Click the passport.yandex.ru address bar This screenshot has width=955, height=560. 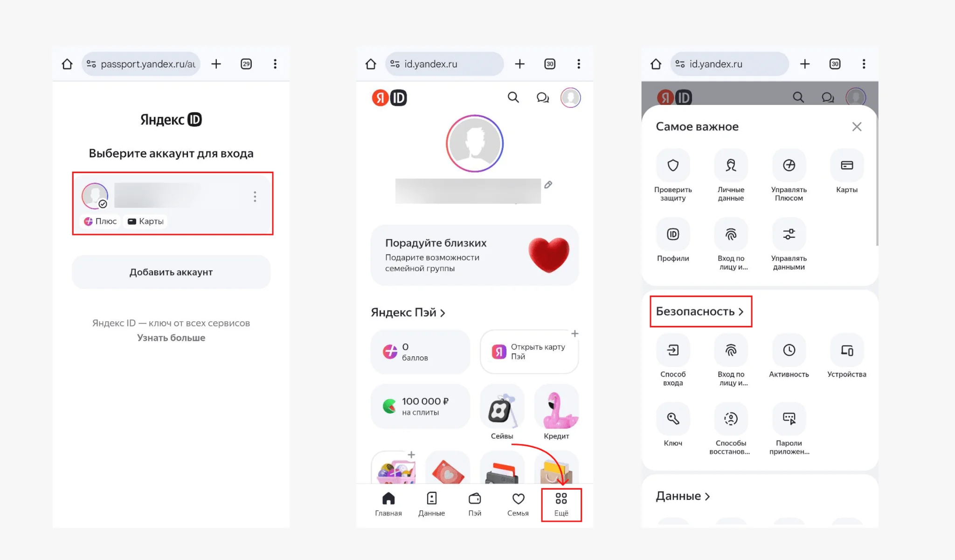[141, 64]
